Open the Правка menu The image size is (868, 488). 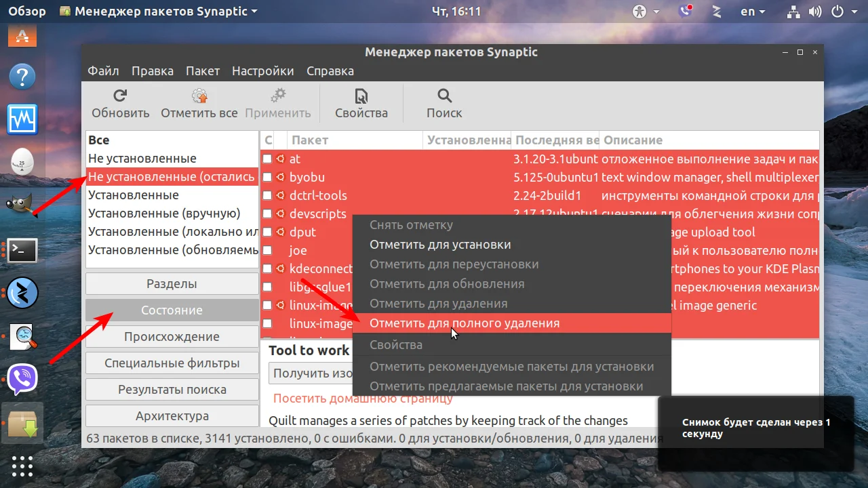(153, 70)
